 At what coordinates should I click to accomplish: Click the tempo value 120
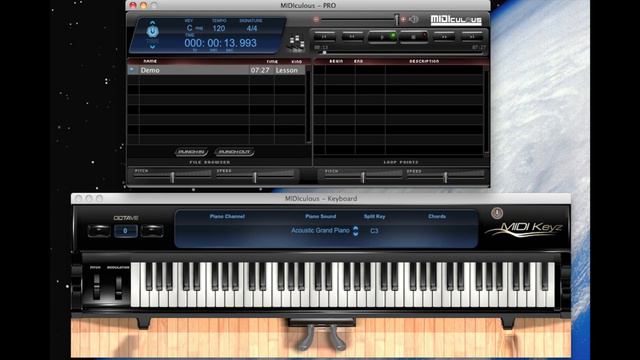pyautogui.click(x=219, y=29)
